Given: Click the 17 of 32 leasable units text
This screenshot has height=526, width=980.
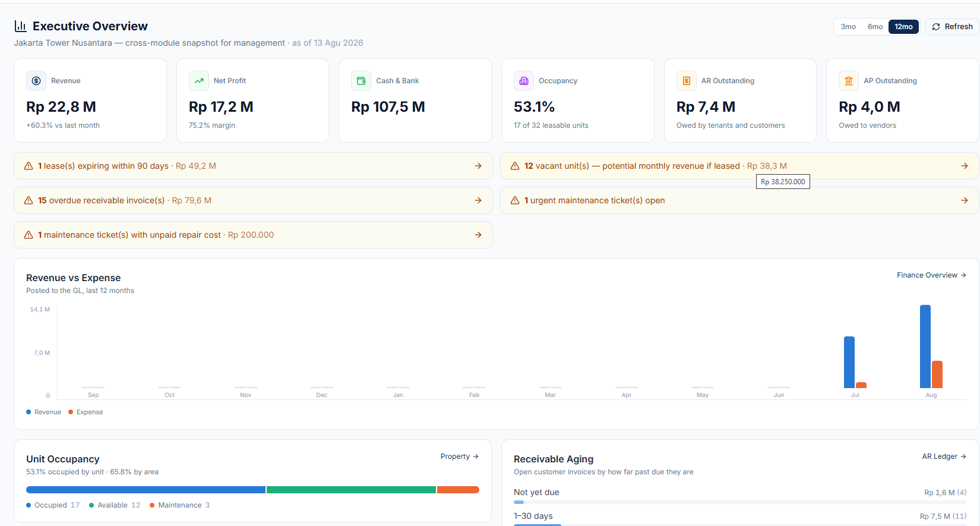Looking at the screenshot, I should (x=551, y=125).
